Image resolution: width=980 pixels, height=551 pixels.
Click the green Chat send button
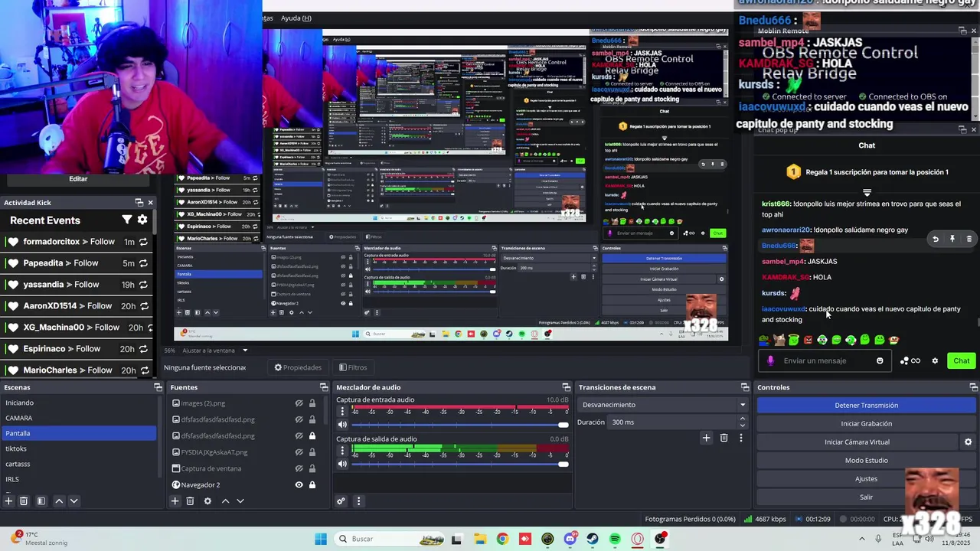tap(962, 360)
